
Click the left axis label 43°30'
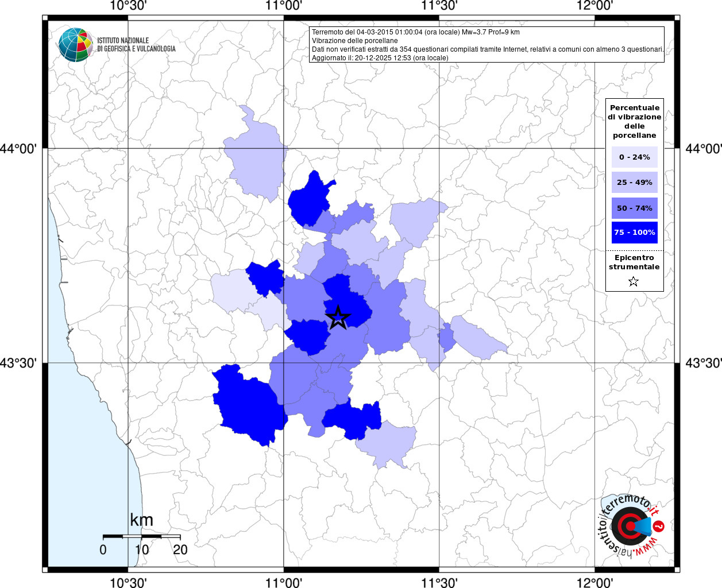point(18,363)
